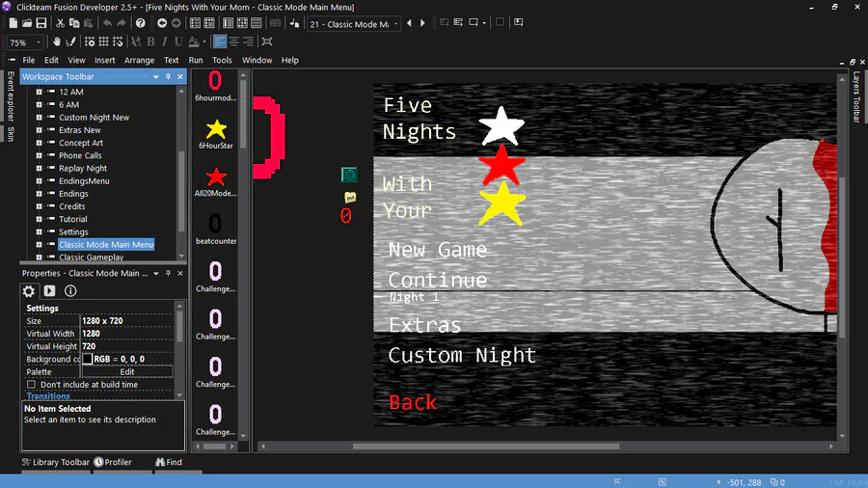This screenshot has height=488, width=868.
Task: Expand the Classic Mode Main Menu node
Action: (x=39, y=245)
